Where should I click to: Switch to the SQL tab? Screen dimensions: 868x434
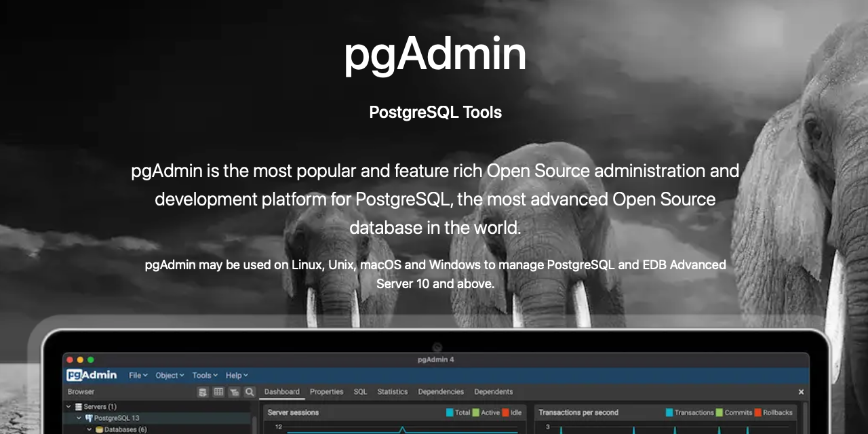click(x=359, y=392)
